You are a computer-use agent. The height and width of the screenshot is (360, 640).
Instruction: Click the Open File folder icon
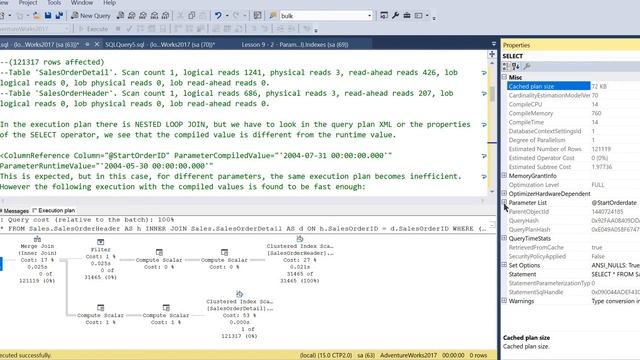point(36,16)
